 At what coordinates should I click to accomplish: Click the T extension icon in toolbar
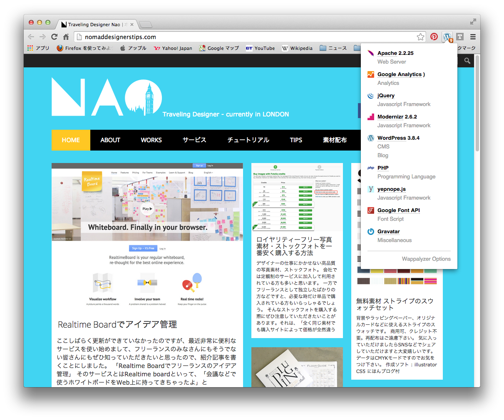(460, 37)
